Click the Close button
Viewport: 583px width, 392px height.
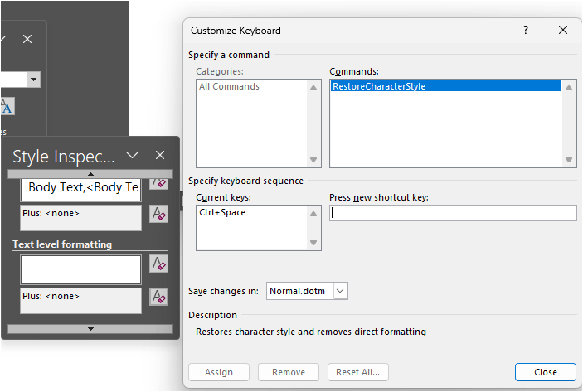[546, 372]
